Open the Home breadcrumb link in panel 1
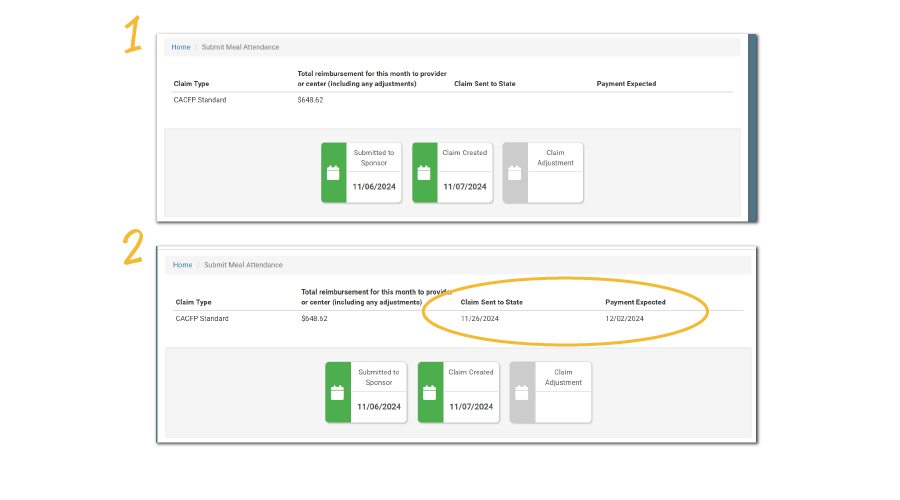Screen dimensions: 900x500 point(180,47)
